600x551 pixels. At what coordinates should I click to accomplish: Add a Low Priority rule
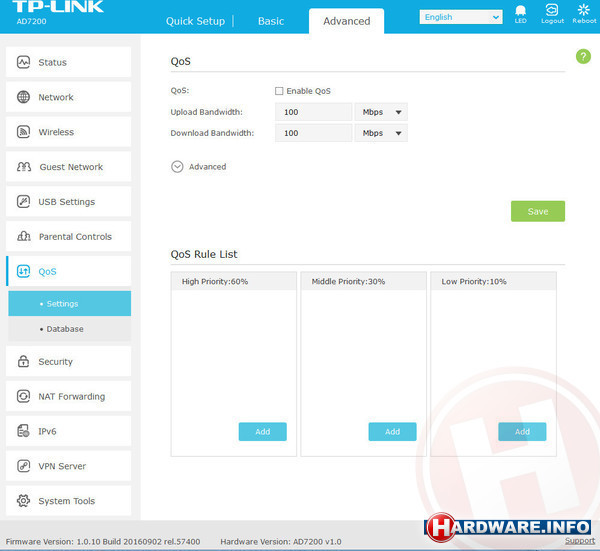tap(522, 432)
